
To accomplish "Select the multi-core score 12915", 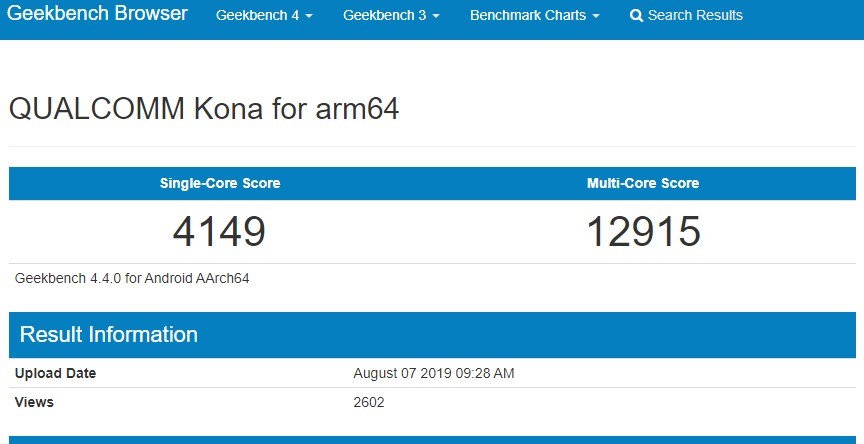I will pyautogui.click(x=644, y=231).
